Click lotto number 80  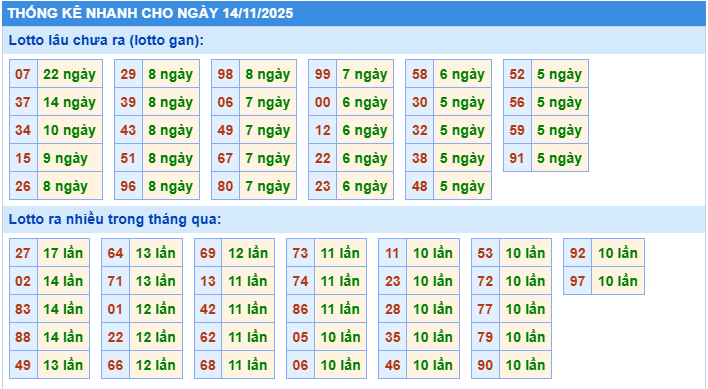[225, 186]
